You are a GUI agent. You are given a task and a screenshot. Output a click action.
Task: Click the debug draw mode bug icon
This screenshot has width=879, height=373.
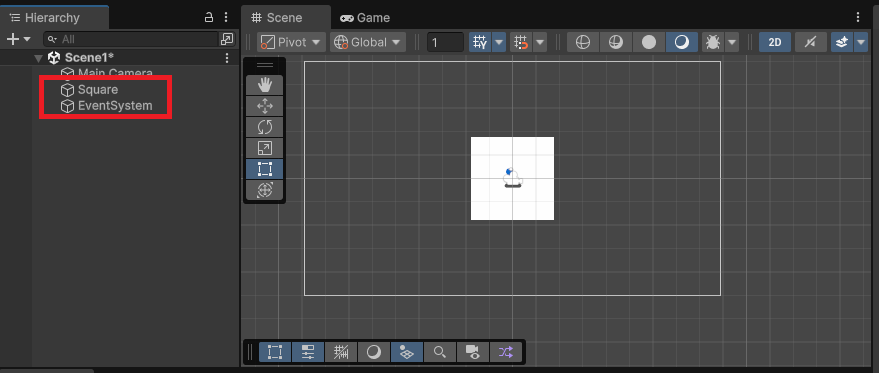coord(713,42)
